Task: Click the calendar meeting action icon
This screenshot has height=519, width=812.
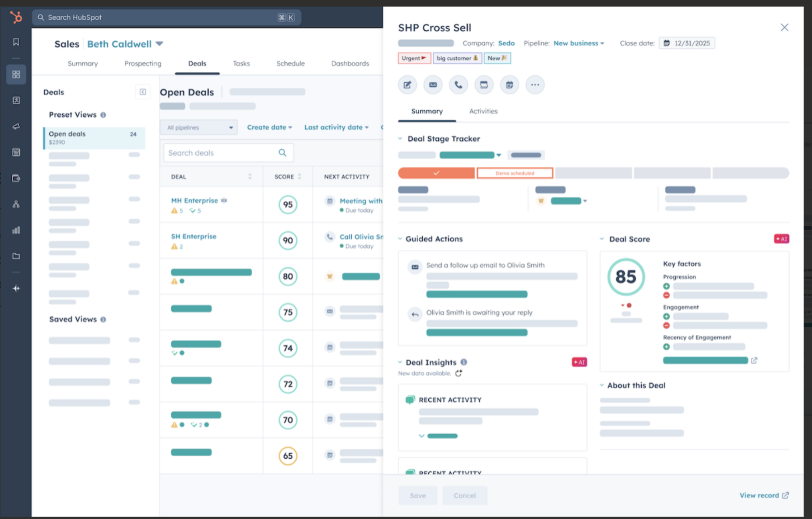Action: coord(509,85)
